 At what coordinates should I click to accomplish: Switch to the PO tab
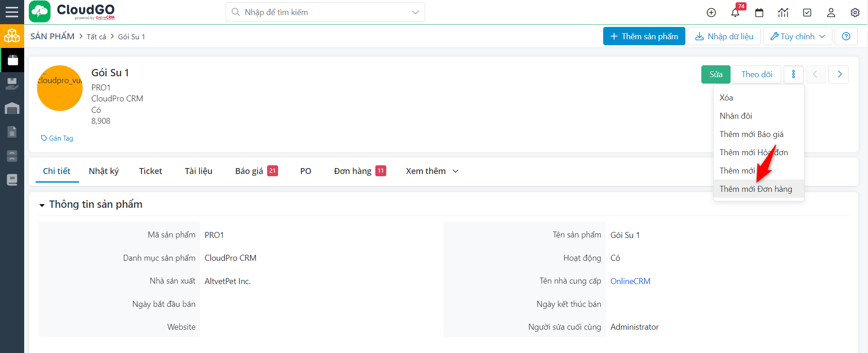[306, 171]
